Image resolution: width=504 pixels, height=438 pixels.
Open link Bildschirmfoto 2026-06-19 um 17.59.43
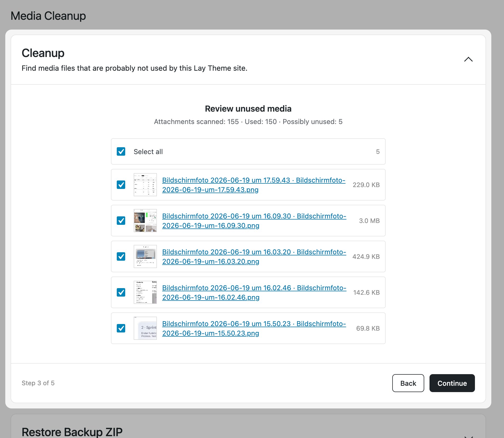click(254, 185)
